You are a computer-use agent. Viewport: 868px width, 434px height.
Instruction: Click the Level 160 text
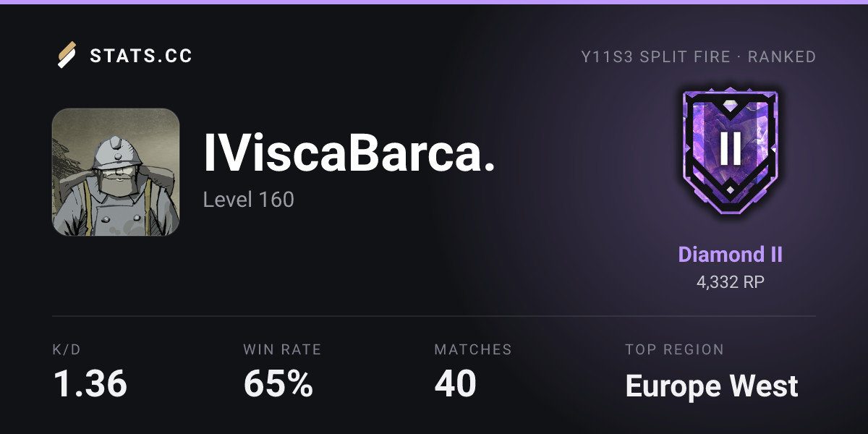[248, 199]
